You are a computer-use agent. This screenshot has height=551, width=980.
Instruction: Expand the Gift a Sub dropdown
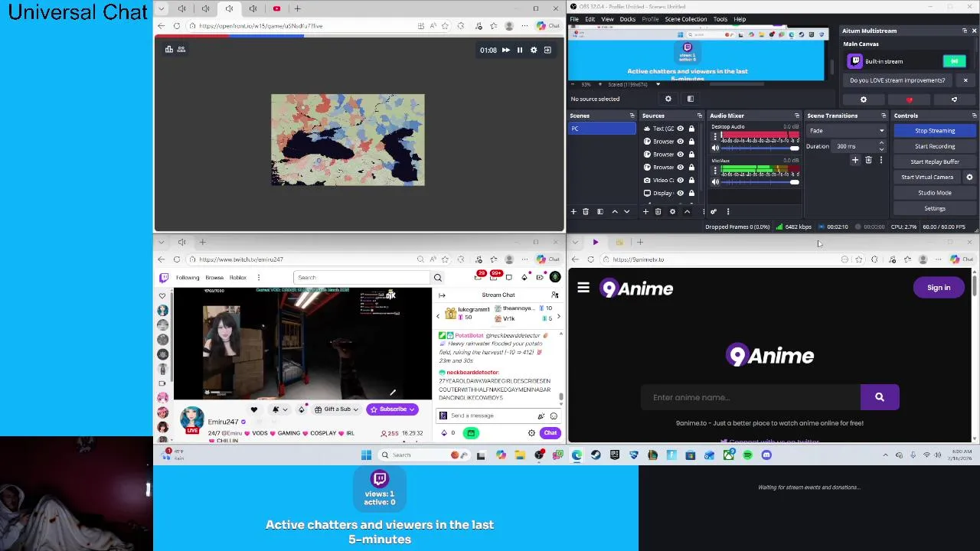coord(337,409)
